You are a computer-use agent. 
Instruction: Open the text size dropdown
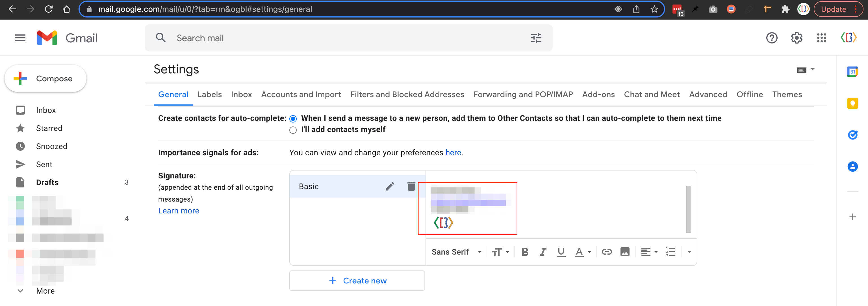point(500,252)
